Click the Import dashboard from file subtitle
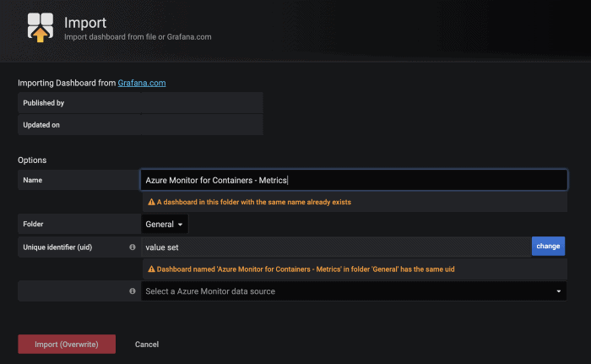591x364 pixels. (x=138, y=37)
